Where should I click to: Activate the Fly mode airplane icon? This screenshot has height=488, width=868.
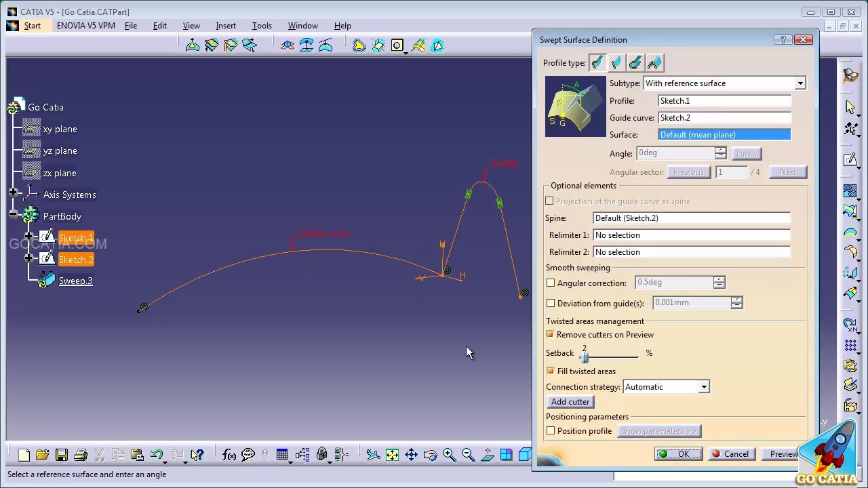pyautogui.click(x=373, y=455)
